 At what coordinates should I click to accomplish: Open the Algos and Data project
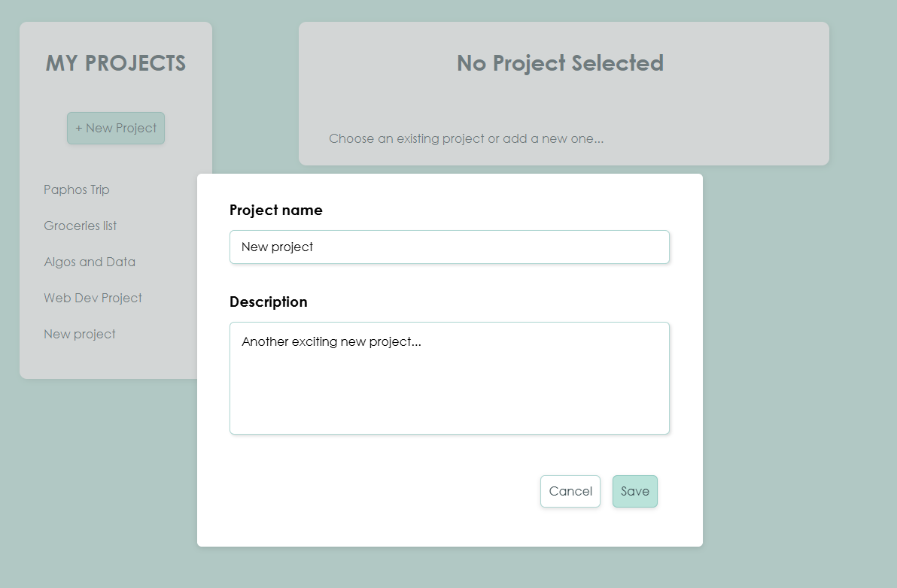(x=90, y=262)
